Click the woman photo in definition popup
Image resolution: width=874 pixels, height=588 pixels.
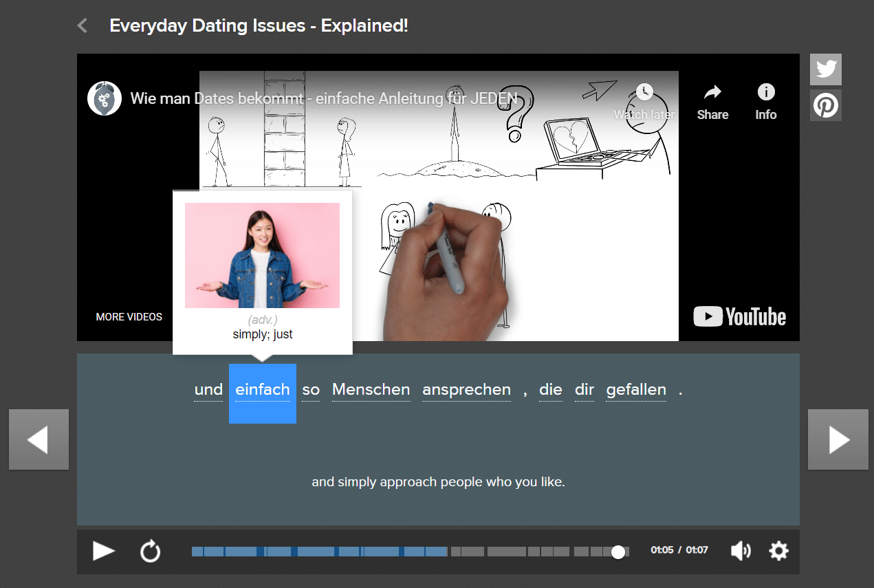(x=262, y=255)
